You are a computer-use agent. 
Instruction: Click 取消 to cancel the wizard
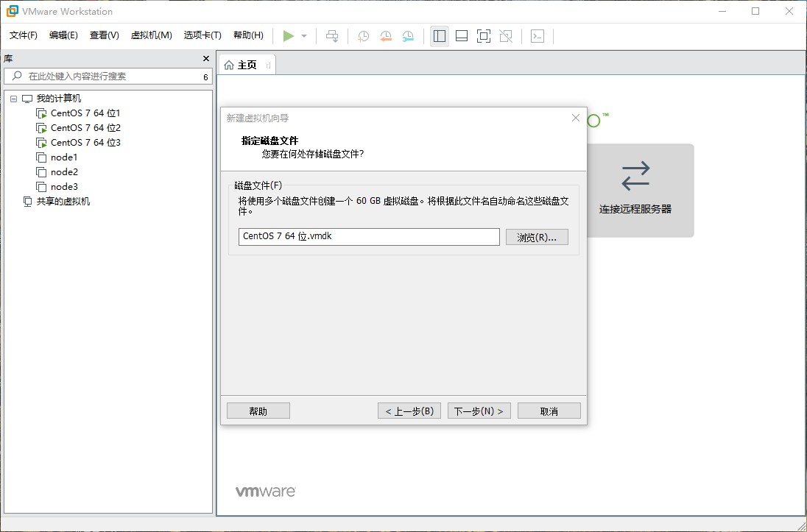(x=549, y=411)
